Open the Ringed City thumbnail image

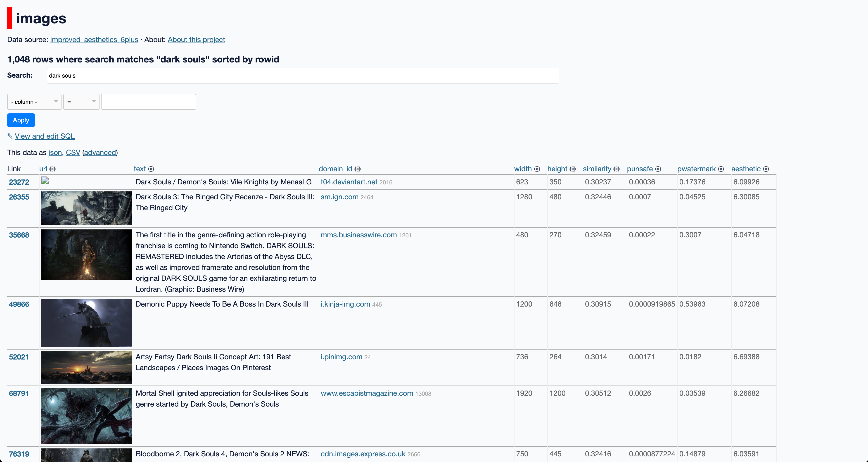coord(86,208)
